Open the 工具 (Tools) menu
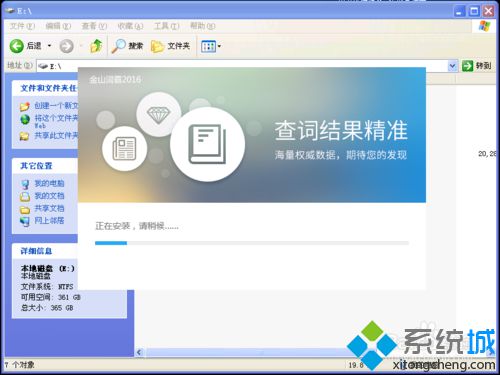500x375 pixels. (166, 26)
